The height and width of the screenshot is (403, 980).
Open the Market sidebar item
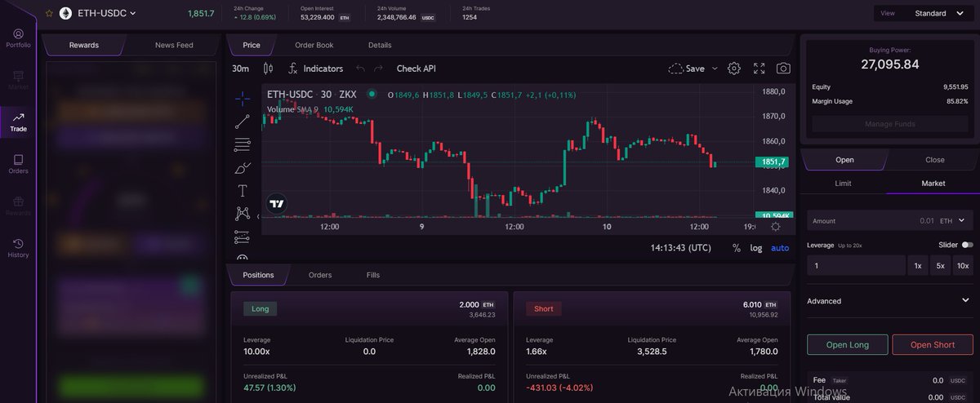[18, 80]
